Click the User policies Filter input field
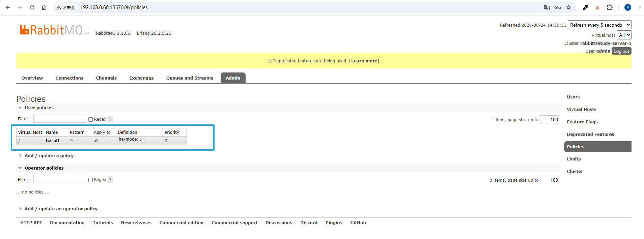644x239 pixels. pyautogui.click(x=60, y=119)
